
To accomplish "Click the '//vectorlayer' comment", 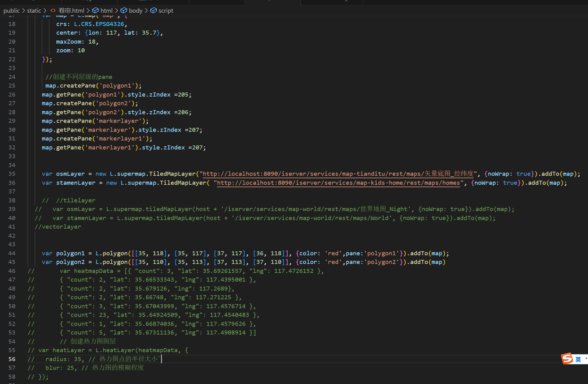I will point(58,227).
